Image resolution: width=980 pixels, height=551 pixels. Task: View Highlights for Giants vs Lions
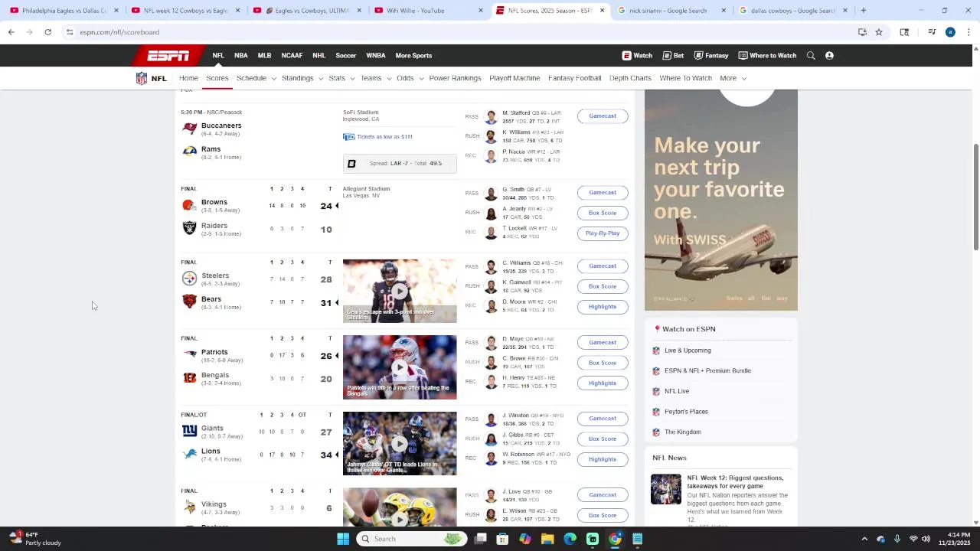603,459
